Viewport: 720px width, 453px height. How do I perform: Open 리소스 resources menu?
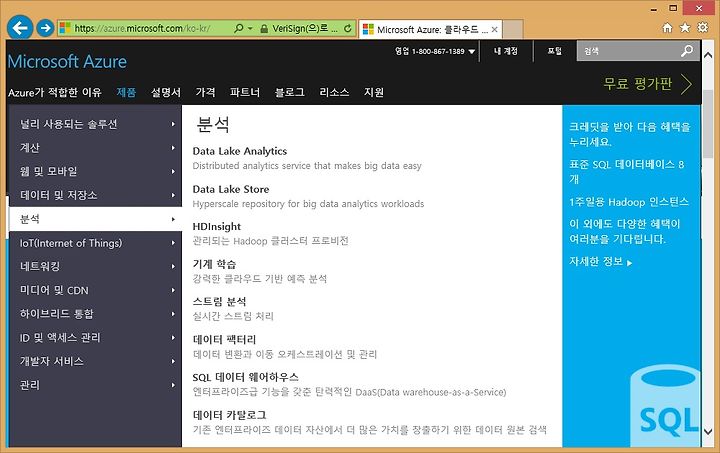tap(334, 92)
